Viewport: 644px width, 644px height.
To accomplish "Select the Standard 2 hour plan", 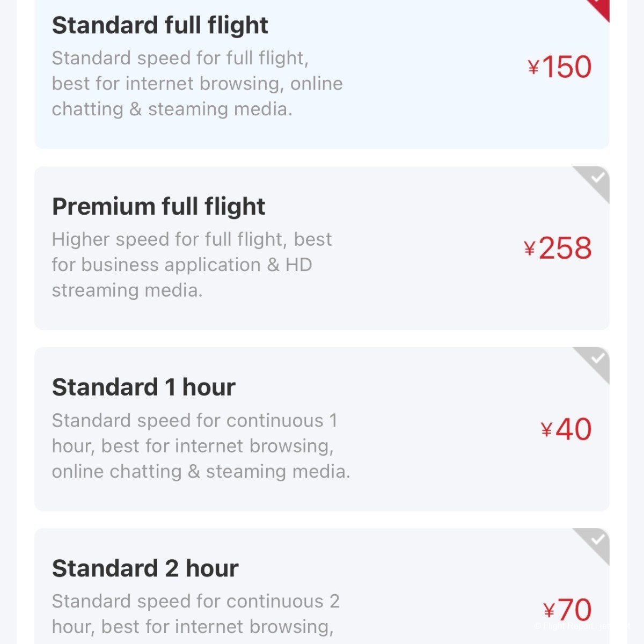I will pos(322,586).
